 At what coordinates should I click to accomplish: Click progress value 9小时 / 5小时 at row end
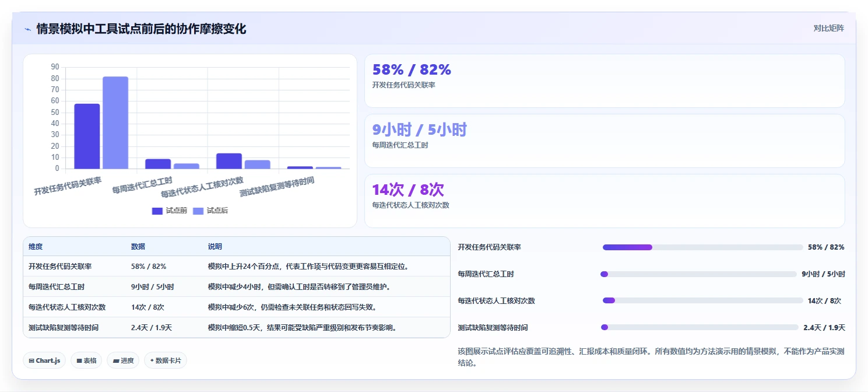pos(823,274)
